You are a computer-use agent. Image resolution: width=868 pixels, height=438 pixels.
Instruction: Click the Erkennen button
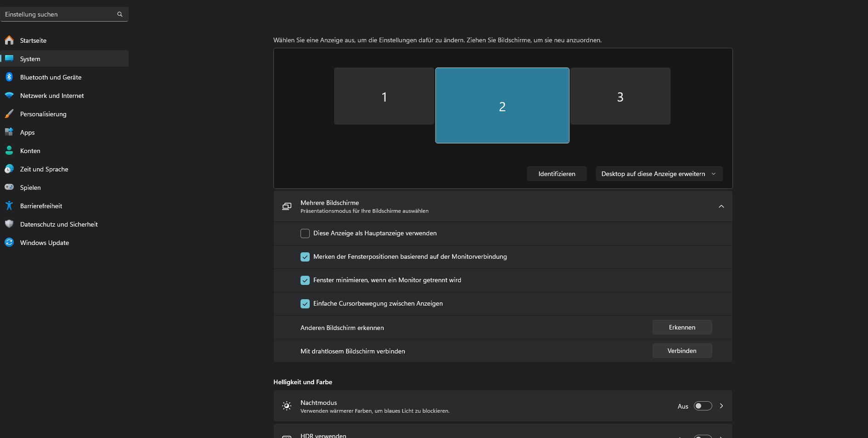click(682, 327)
